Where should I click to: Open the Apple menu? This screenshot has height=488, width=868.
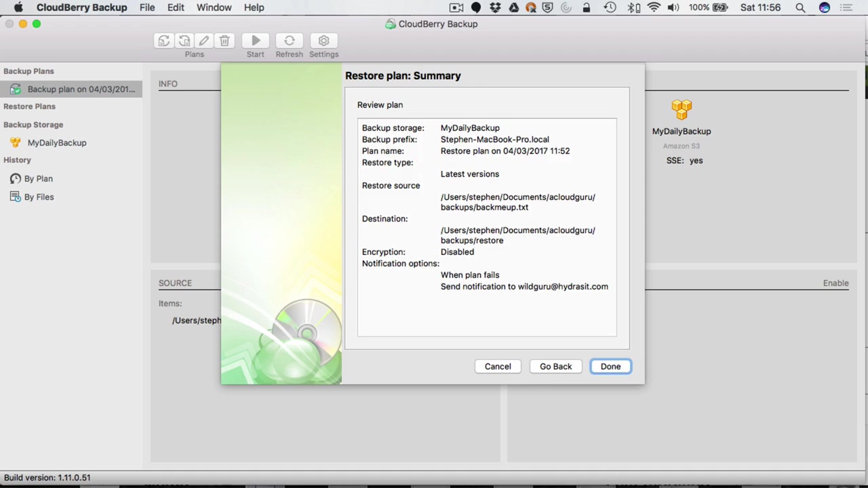(x=18, y=7)
